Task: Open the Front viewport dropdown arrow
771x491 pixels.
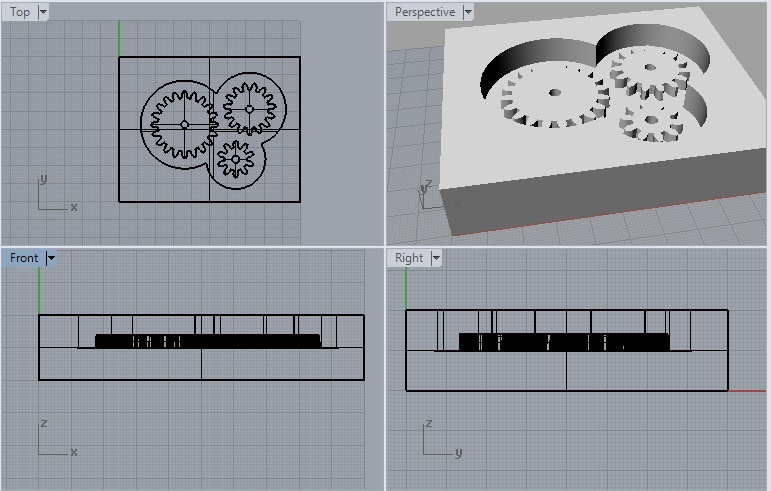Action: pyautogui.click(x=51, y=258)
